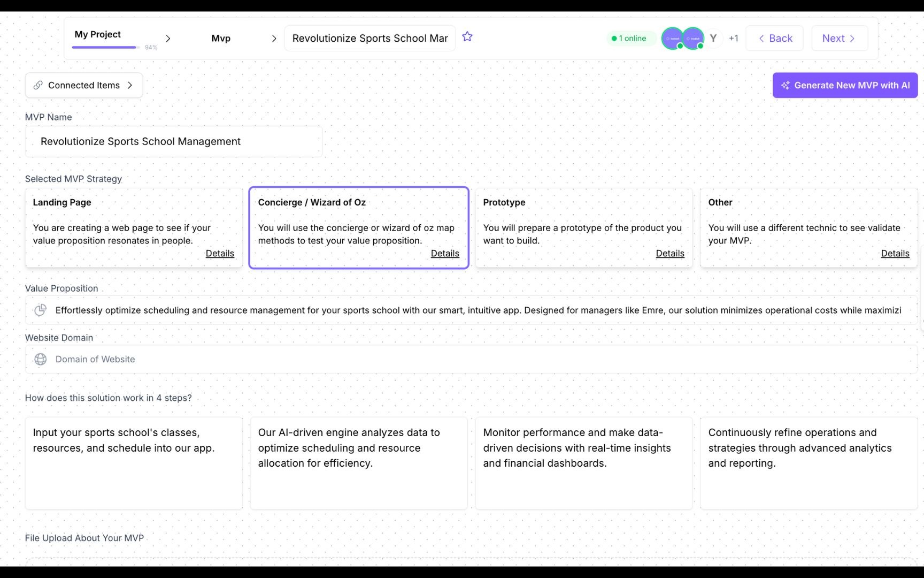Open the Mvp breadcrumb item
The image size is (924, 578).
pyautogui.click(x=220, y=38)
